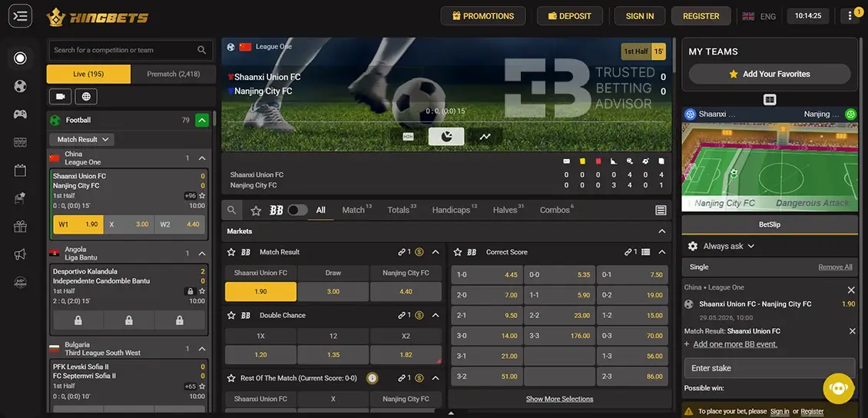This screenshot has height=418, width=868.
Task: Click Add Your Favorites button
Action: [770, 74]
